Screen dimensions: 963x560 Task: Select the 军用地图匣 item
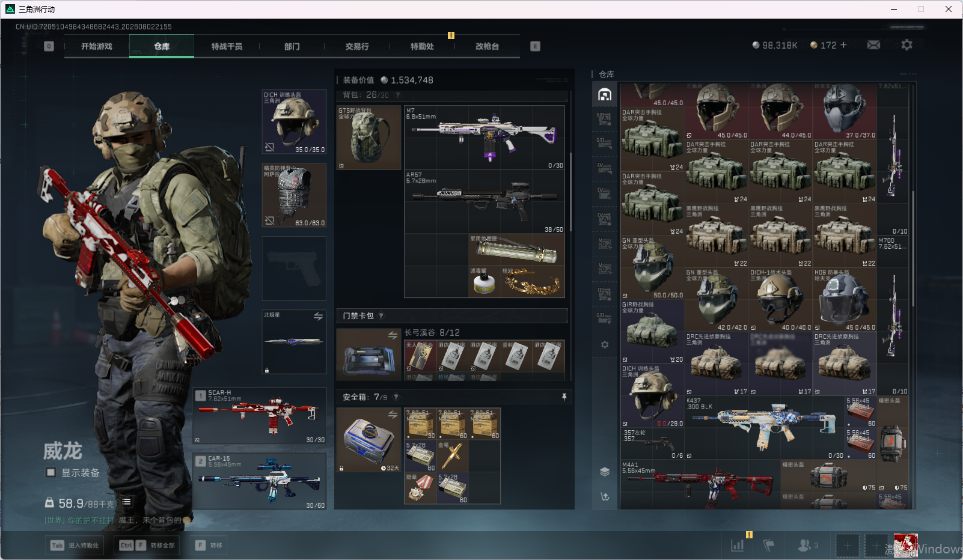(x=516, y=250)
